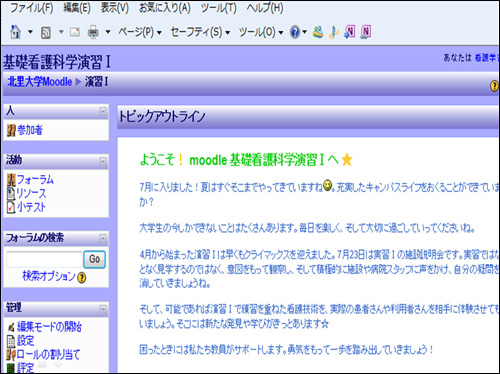The height and width of the screenshot is (374, 500).
Task: Click the トピックアウトライン heading
Action: tap(162, 117)
